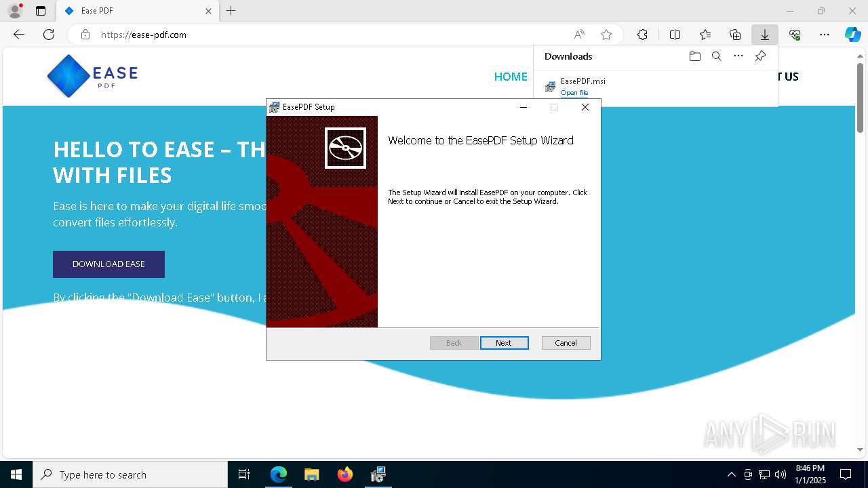Click the Ease PDF website logo
Image resolution: width=868 pixels, height=488 pixels.
(x=92, y=76)
